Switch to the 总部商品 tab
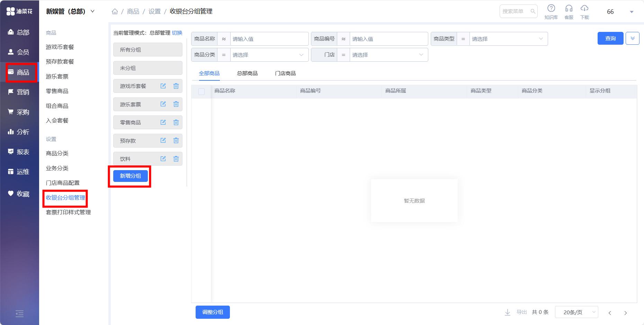Viewport: 644px width, 325px height. click(x=247, y=73)
